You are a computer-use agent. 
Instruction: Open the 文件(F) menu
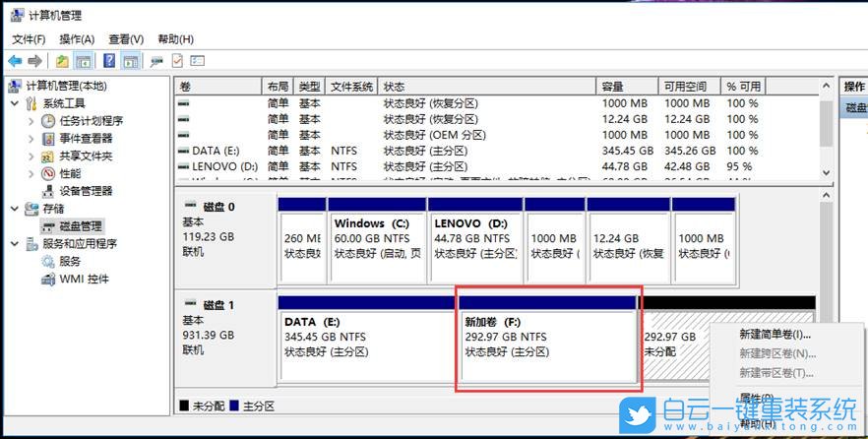[x=29, y=39]
